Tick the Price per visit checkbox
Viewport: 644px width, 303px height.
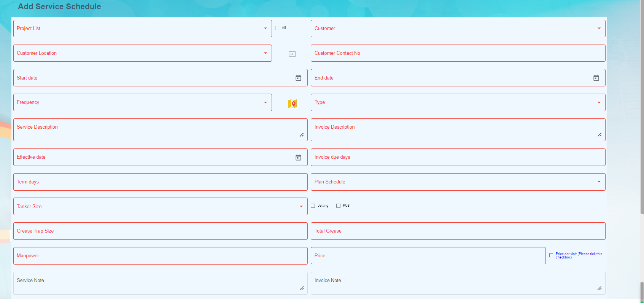click(551, 255)
